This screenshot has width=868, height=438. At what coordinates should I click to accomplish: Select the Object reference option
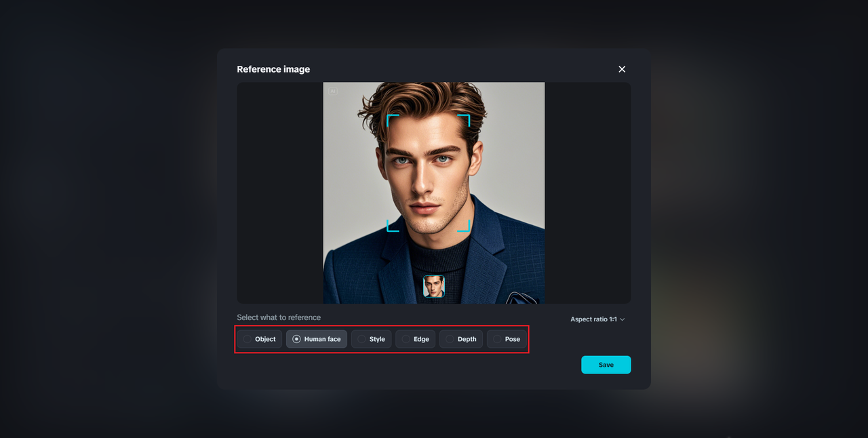[260, 339]
